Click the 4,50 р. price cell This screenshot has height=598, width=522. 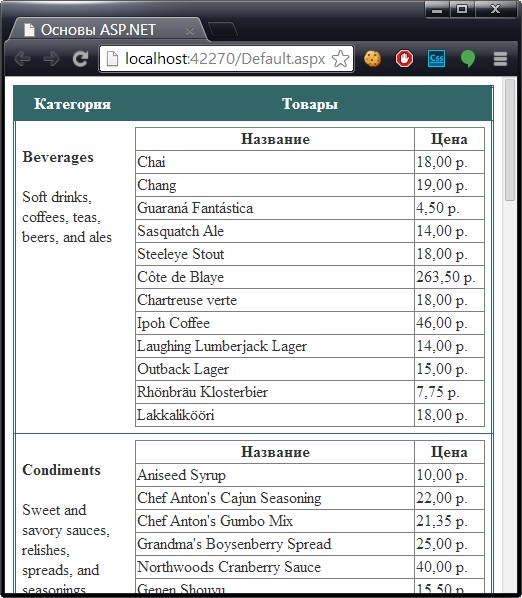(450, 208)
